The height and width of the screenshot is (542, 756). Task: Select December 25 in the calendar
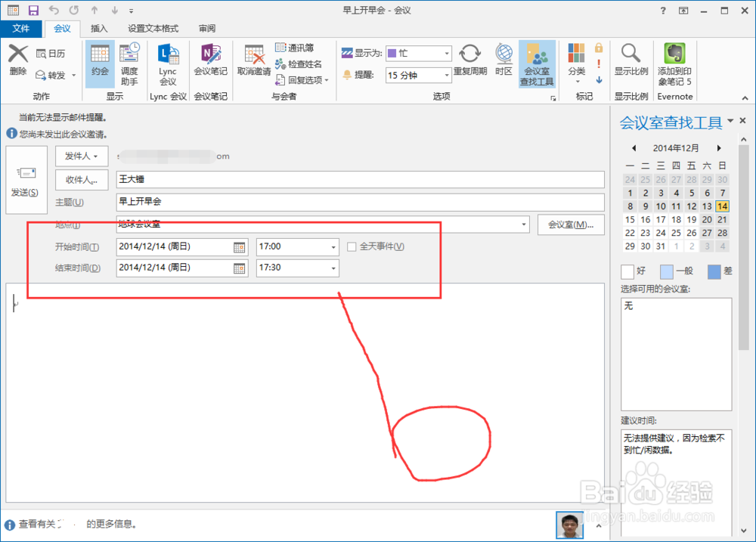coord(676,233)
